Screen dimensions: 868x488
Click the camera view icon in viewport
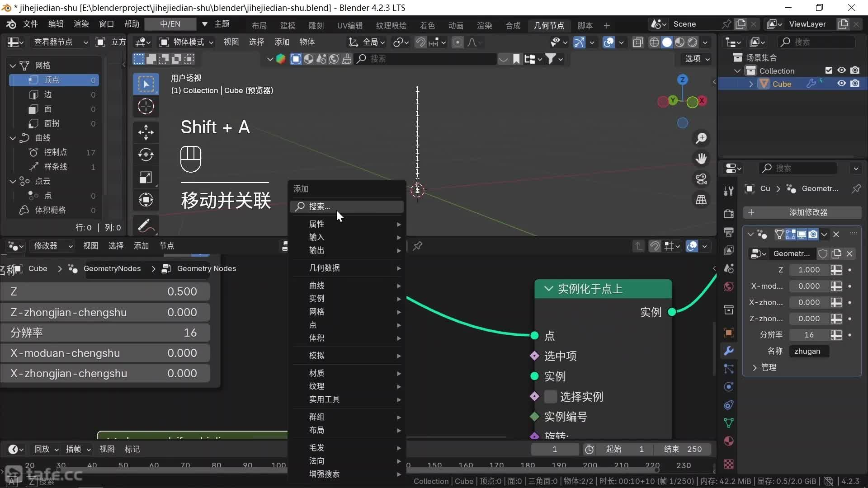click(x=701, y=179)
